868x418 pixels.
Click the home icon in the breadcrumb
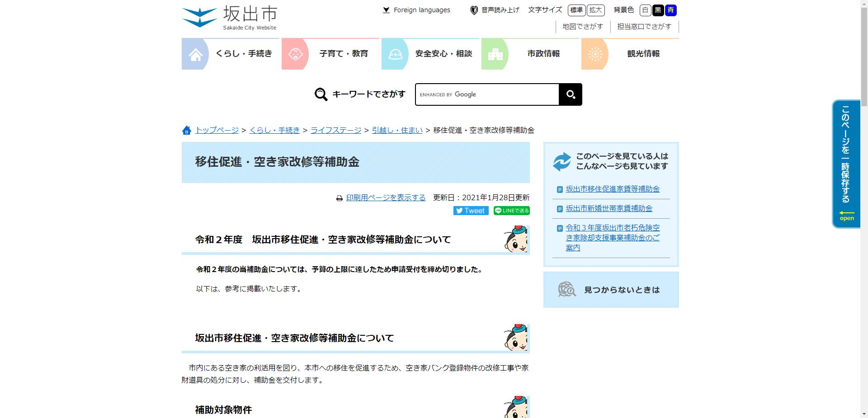tap(187, 130)
